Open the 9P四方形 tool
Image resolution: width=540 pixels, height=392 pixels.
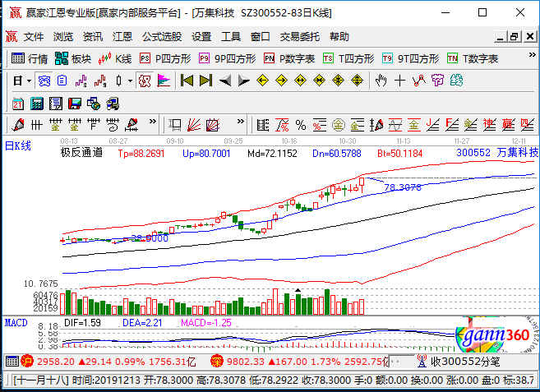227,58
